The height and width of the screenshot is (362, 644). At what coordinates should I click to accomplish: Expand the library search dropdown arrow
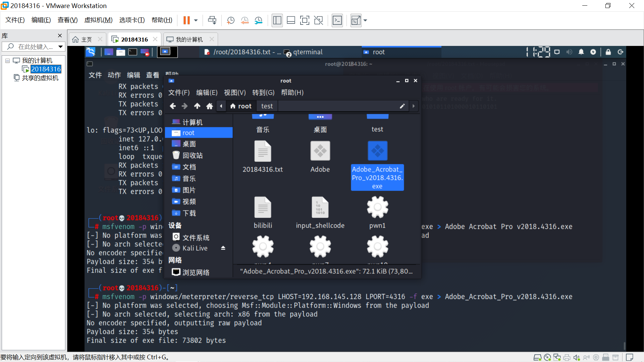click(60, 47)
